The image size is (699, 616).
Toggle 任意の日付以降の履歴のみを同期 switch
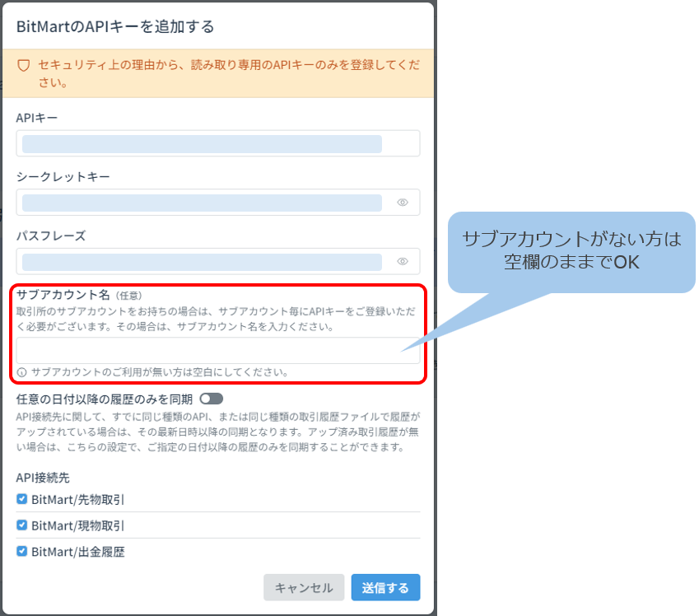click(212, 399)
